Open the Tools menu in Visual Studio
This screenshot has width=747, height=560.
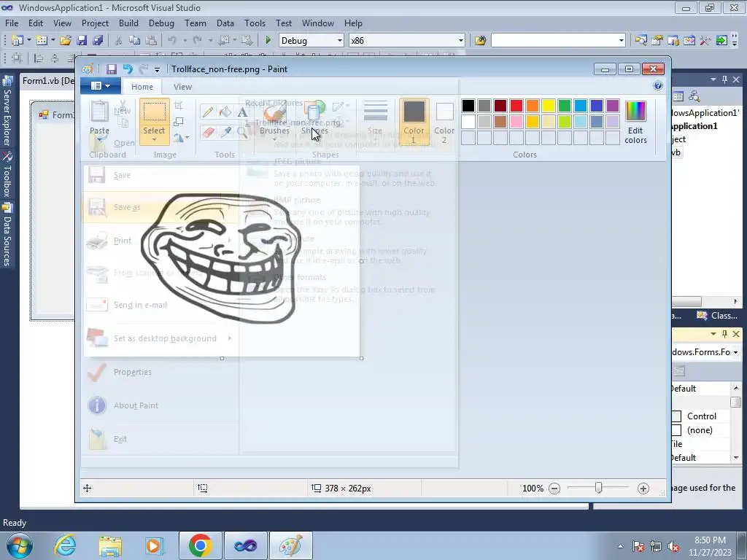coord(255,23)
